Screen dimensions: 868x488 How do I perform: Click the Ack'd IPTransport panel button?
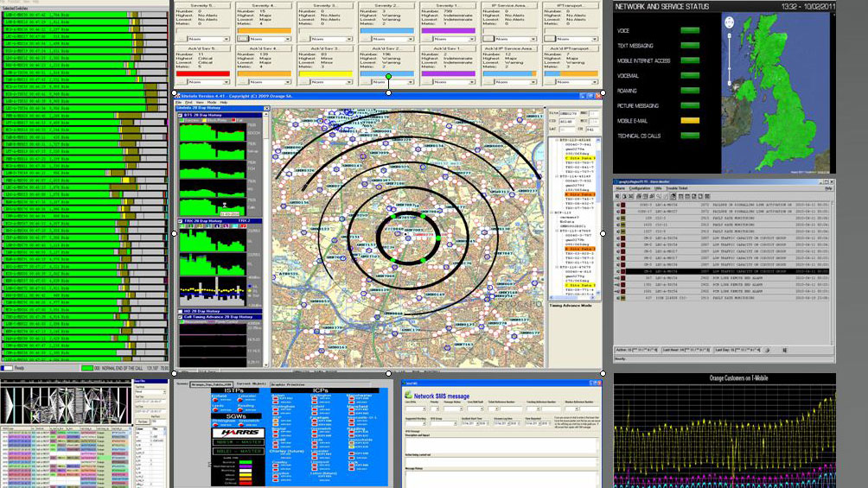[x=571, y=48]
